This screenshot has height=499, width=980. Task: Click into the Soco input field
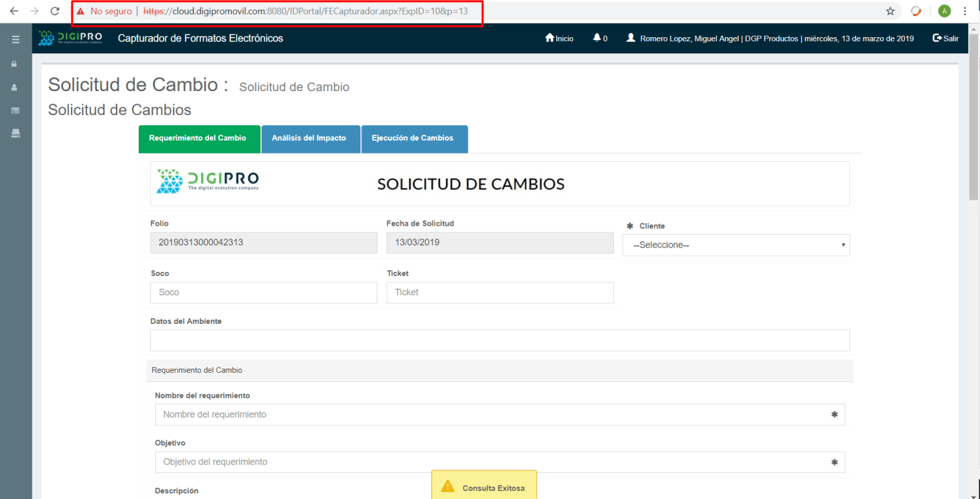(x=263, y=292)
